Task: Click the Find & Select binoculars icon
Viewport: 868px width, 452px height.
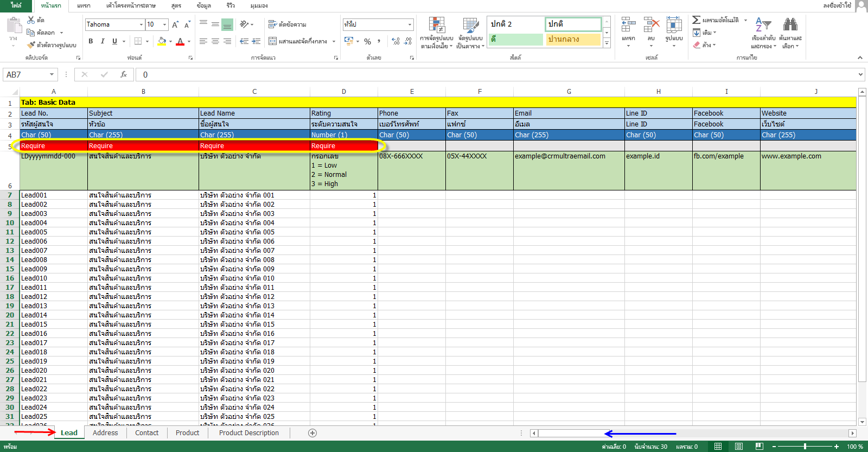Action: 790,33
